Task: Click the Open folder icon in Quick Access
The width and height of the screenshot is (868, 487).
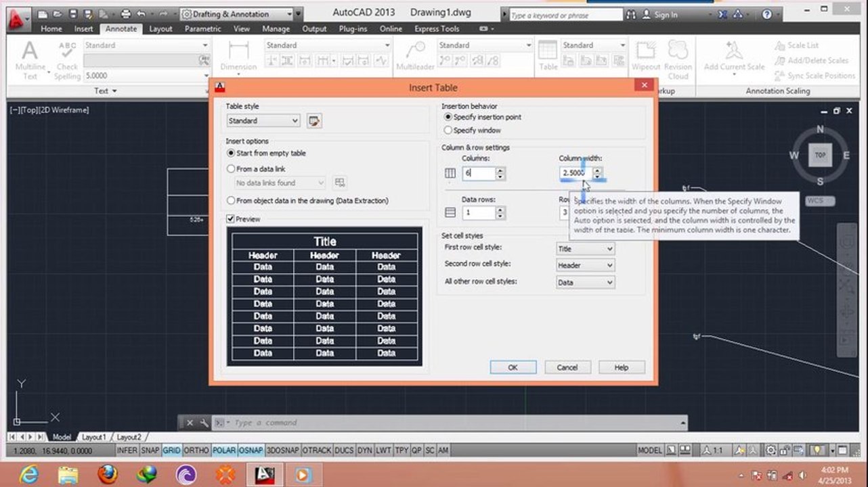Action: (58, 14)
